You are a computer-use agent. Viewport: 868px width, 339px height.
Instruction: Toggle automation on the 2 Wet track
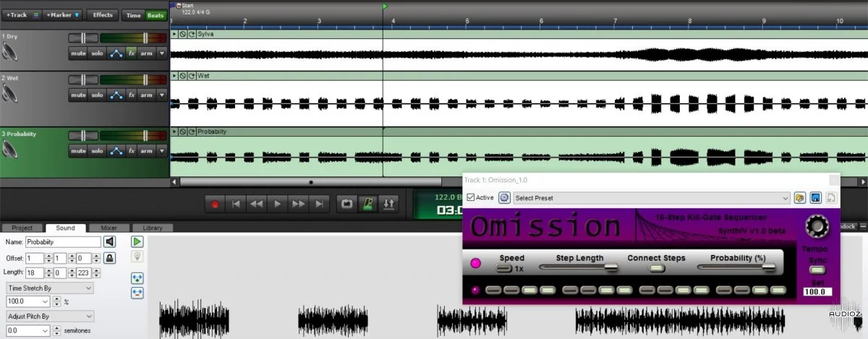coord(116,95)
